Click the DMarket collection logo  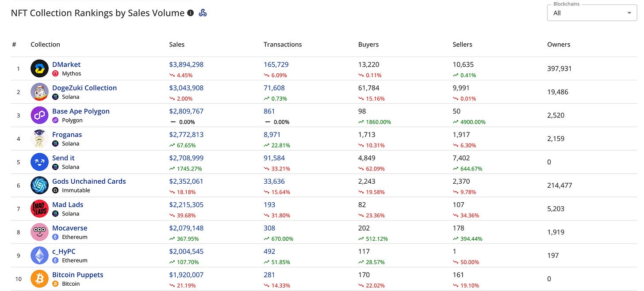tap(39, 68)
